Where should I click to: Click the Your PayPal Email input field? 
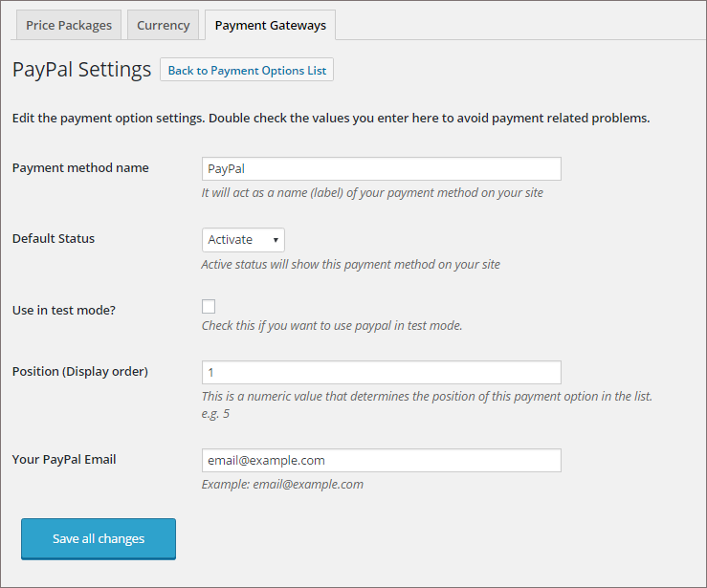(x=382, y=461)
